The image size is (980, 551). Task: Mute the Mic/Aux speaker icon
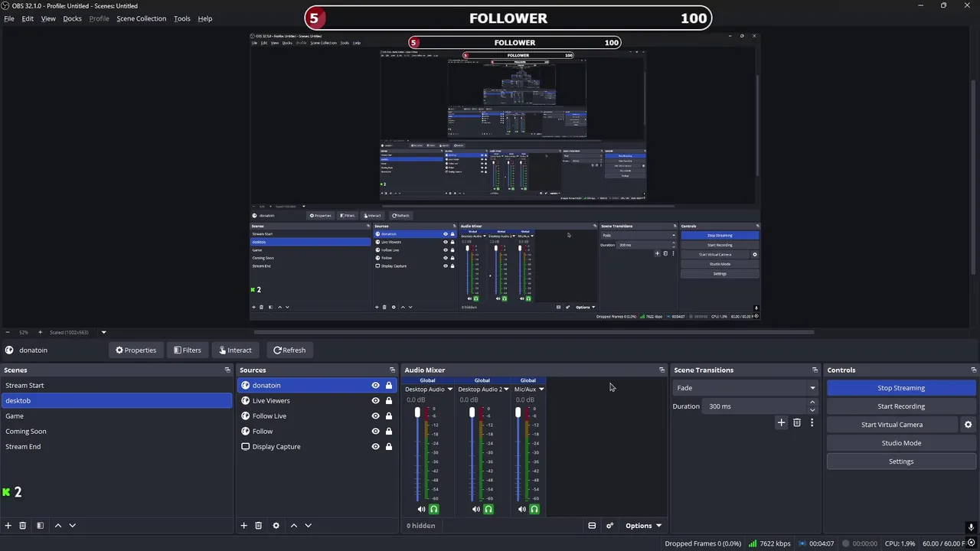[522, 509]
